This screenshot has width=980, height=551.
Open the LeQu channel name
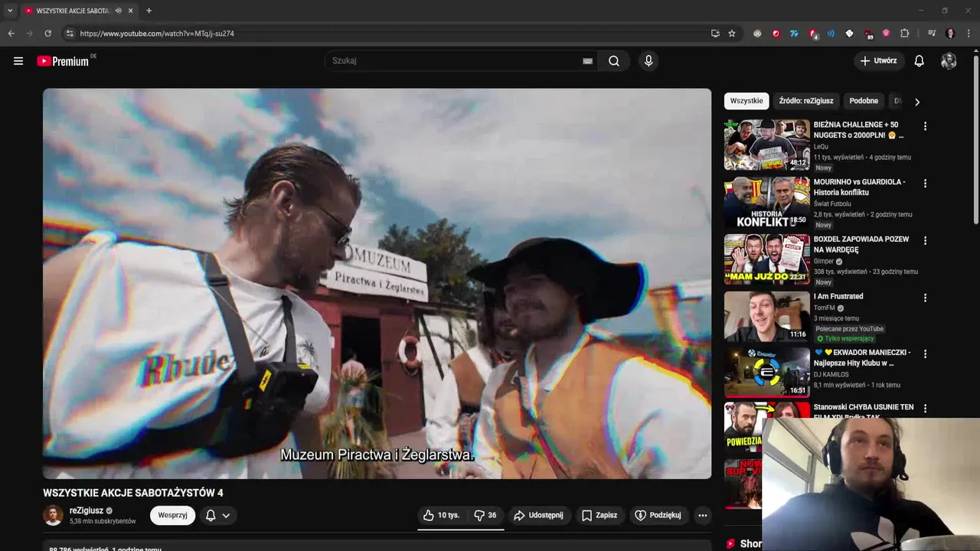tap(821, 147)
